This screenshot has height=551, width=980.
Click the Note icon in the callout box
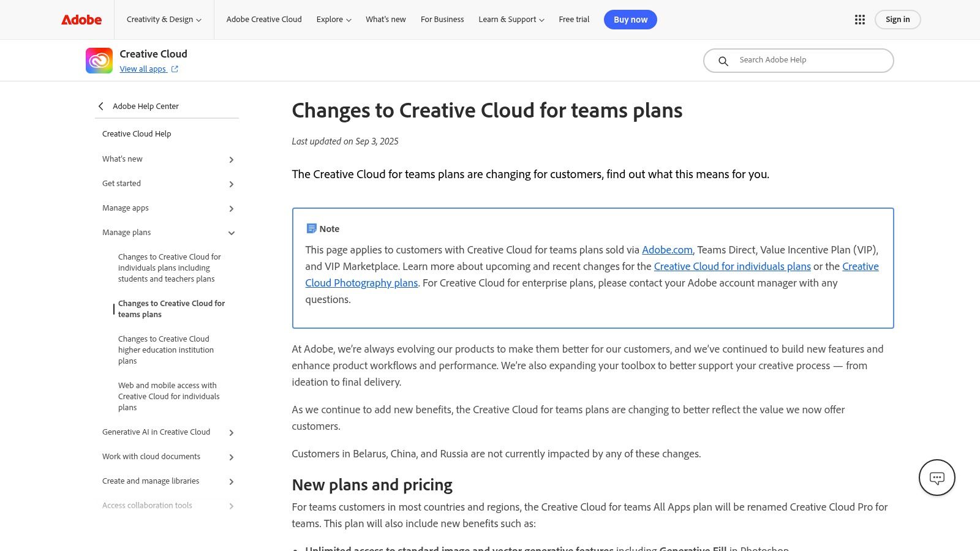click(x=311, y=228)
